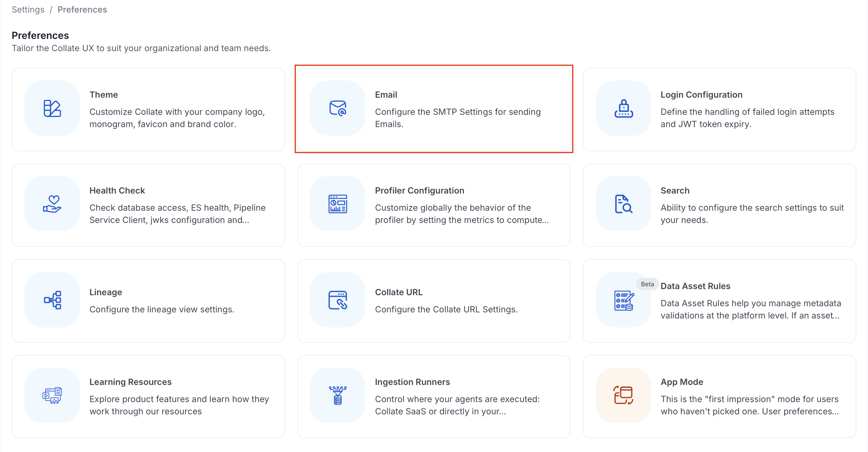Open the Collate URL card title
The height and width of the screenshot is (452, 868).
click(x=398, y=292)
